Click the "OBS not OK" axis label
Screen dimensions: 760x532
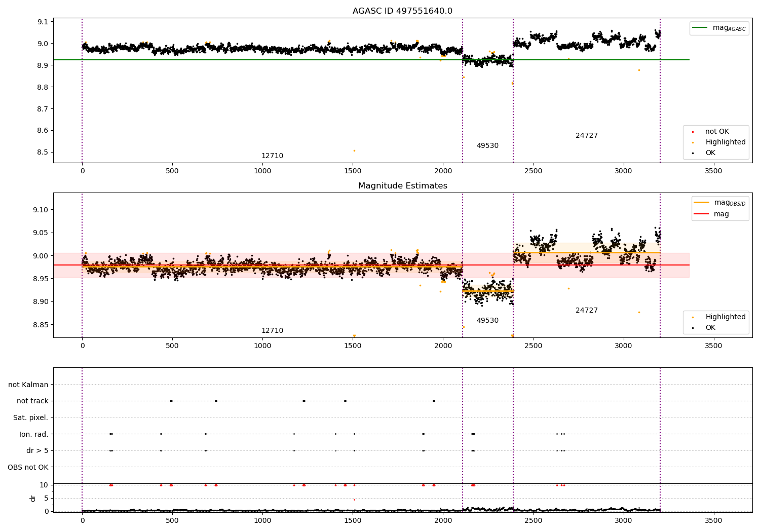[x=28, y=467]
